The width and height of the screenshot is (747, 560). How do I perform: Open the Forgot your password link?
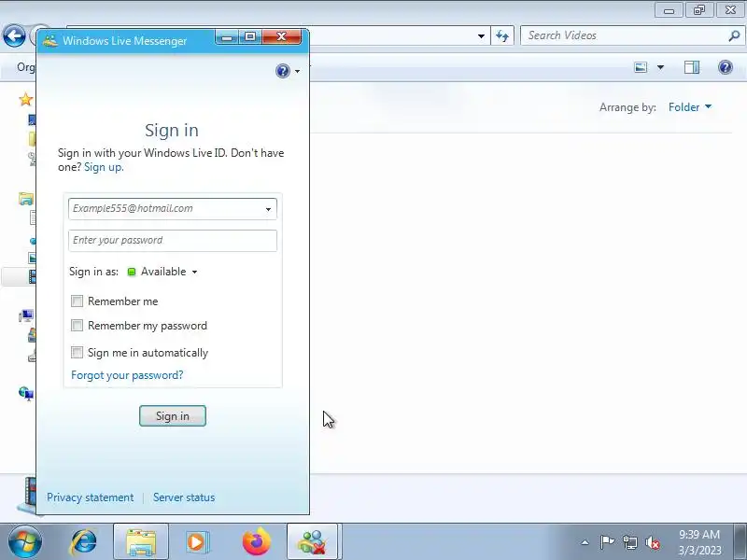pos(127,375)
